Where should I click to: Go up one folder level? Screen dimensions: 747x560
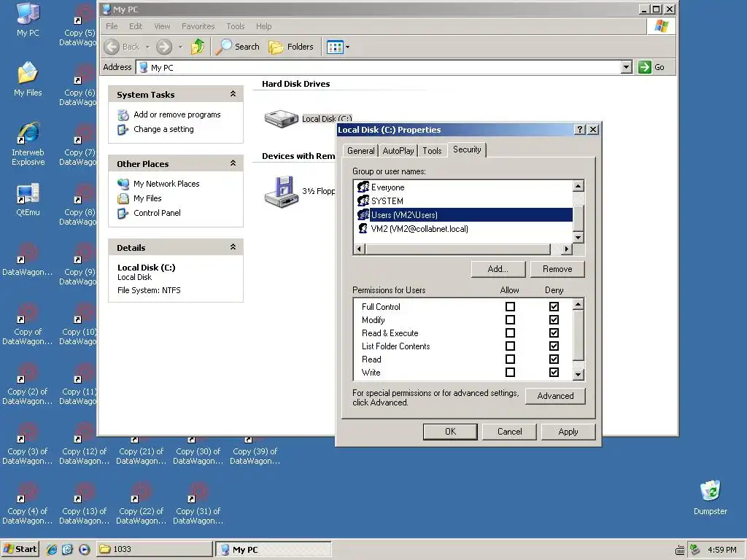[198, 47]
